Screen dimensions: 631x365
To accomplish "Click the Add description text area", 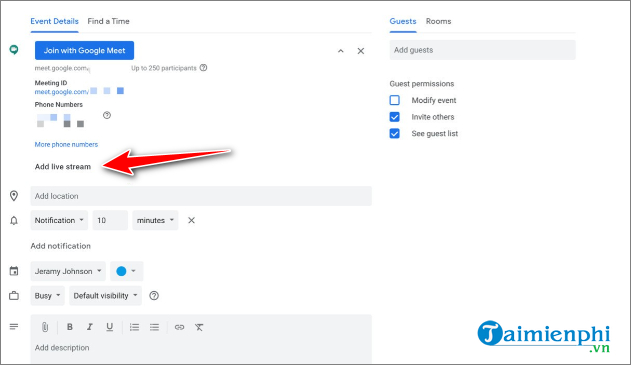I will 201,348.
